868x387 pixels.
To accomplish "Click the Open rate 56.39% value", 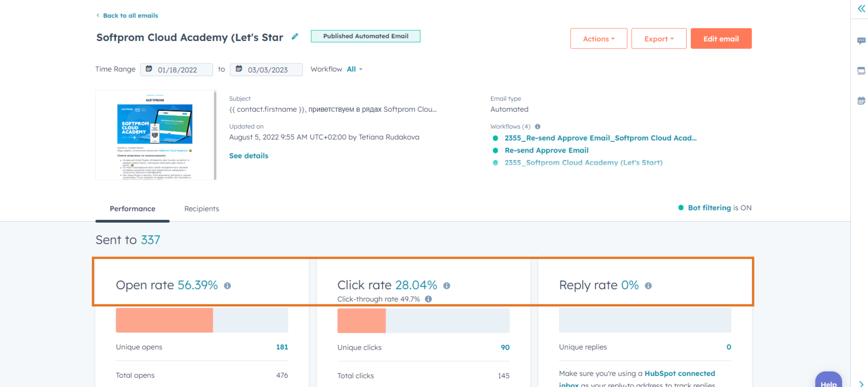I will [198, 285].
